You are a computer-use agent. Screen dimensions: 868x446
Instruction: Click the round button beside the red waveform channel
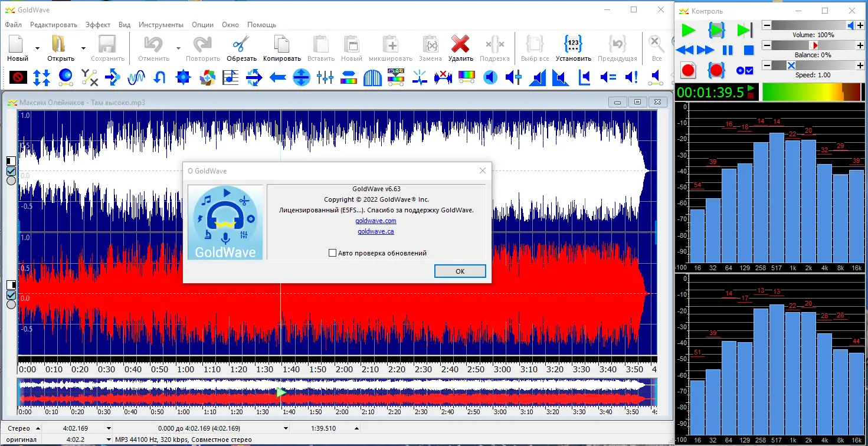11,304
